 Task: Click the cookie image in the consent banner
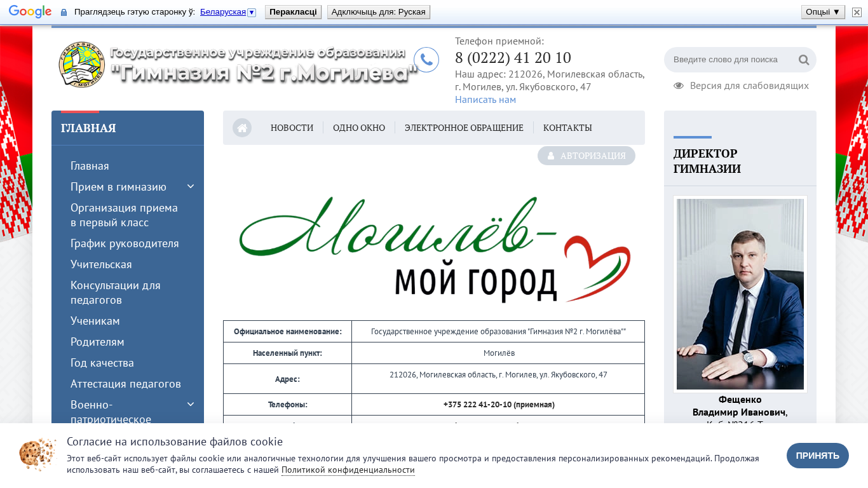pyautogui.click(x=37, y=454)
